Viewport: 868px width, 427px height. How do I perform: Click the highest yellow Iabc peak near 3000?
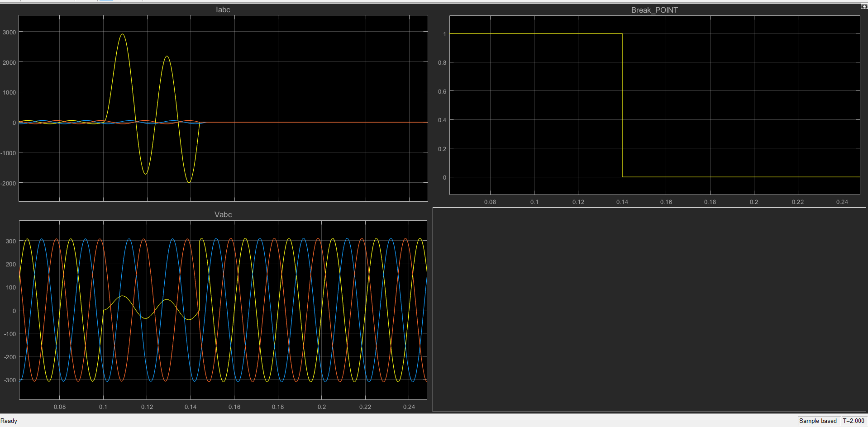[x=122, y=34]
